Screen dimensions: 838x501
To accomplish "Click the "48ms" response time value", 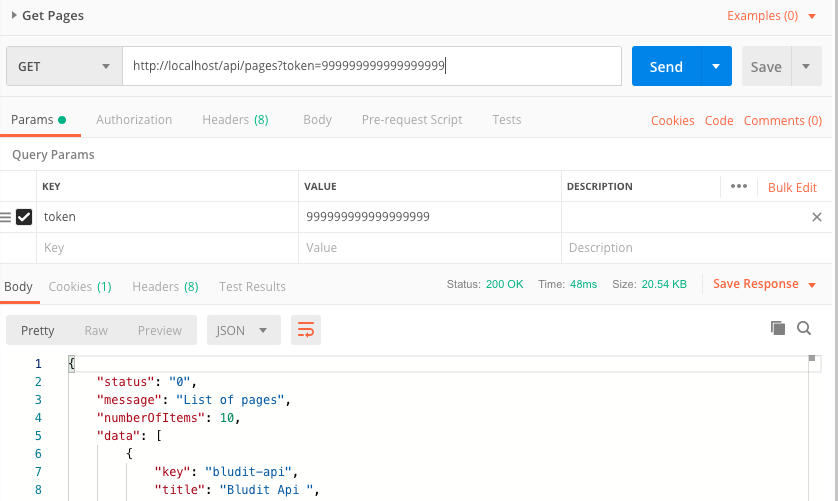I will click(x=583, y=284).
